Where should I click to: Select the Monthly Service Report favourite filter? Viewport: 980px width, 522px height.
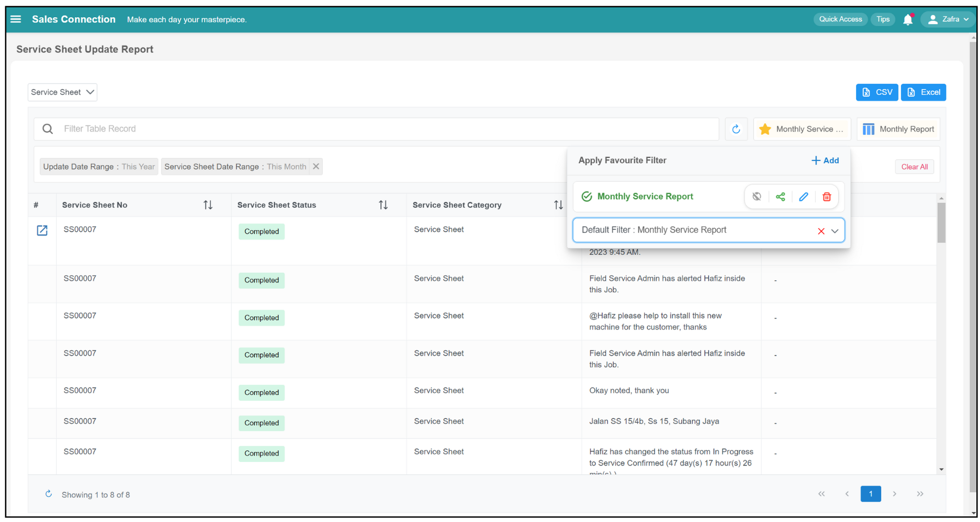point(645,197)
